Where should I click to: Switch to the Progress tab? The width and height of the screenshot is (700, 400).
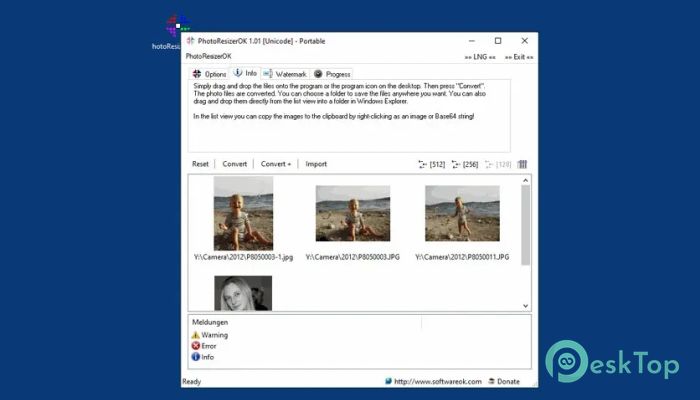tap(332, 74)
